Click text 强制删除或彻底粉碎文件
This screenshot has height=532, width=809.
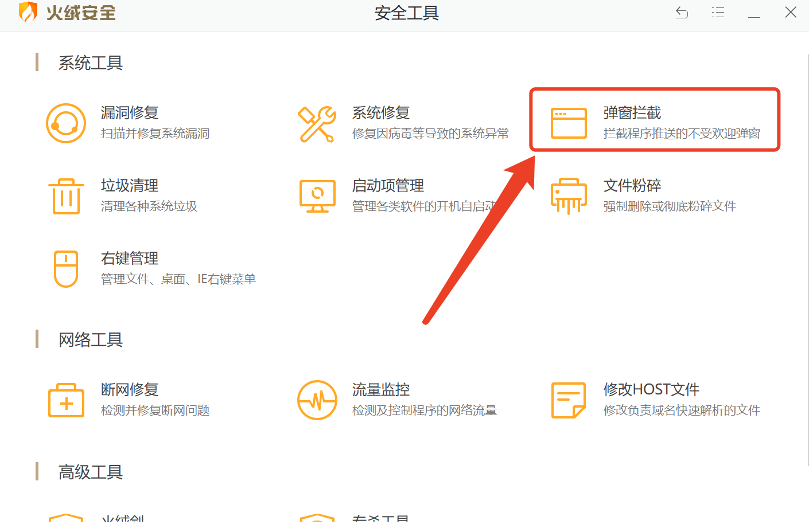(x=670, y=206)
